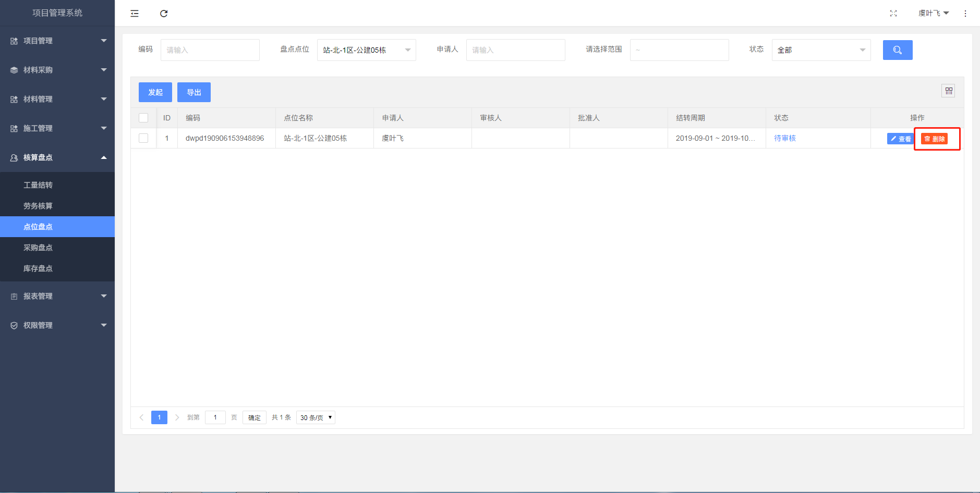
Task: Click 待审核 status link
Action: [785, 138]
